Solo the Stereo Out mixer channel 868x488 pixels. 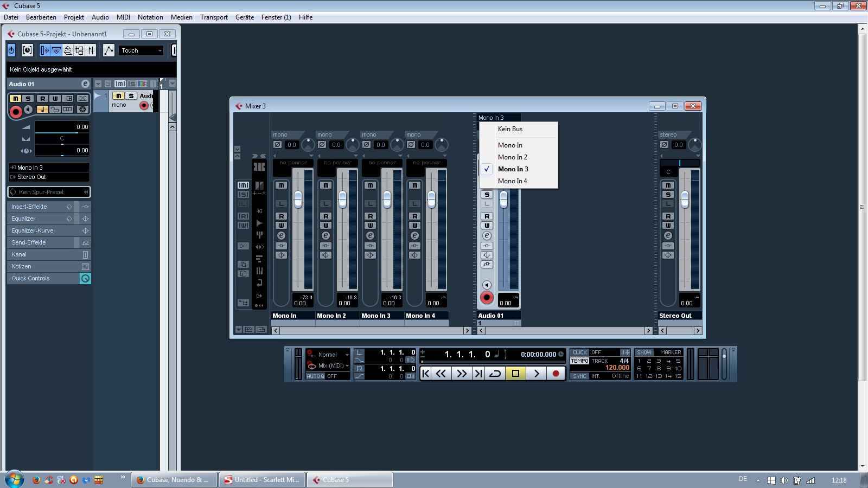(668, 195)
